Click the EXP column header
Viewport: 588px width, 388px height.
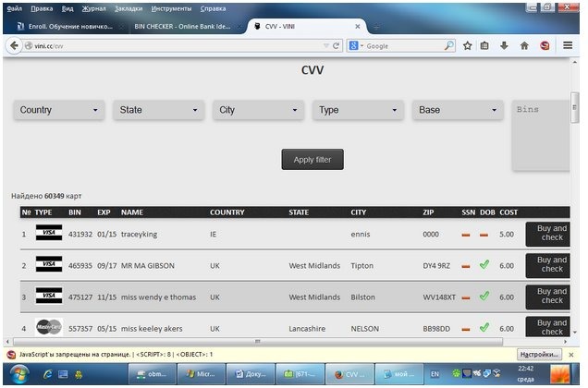pyautogui.click(x=104, y=212)
